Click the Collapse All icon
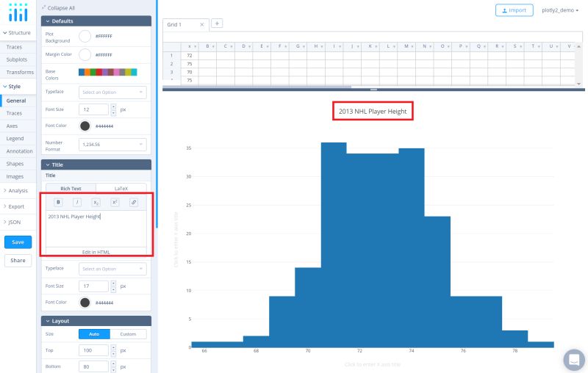The image size is (588, 373). 44,7
